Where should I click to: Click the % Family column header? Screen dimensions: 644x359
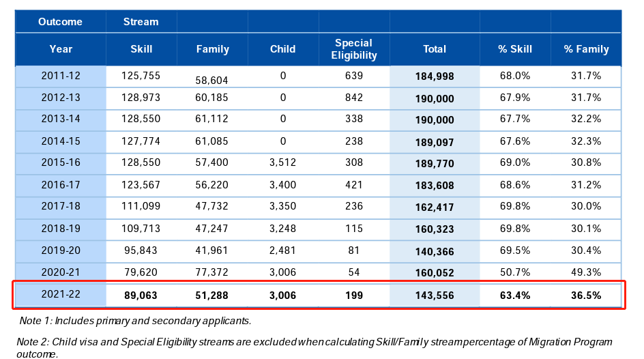[586, 49]
